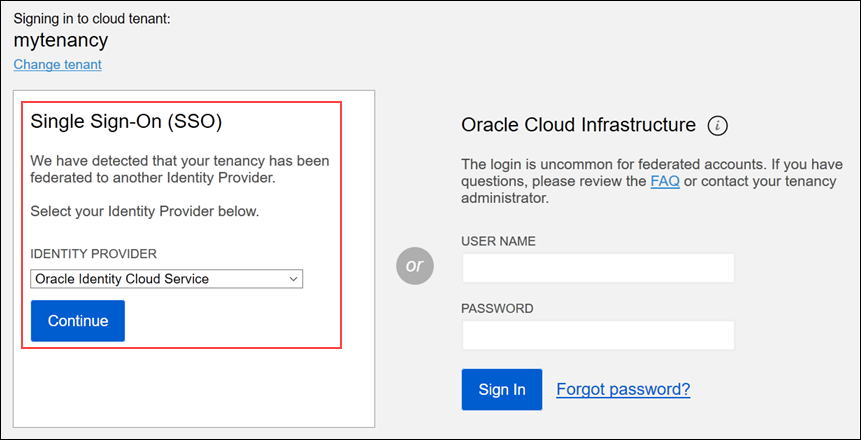Viewport: 861px width, 440px height.
Task: Click the Oracle Cloud Infrastructure heading
Action: coord(578,125)
